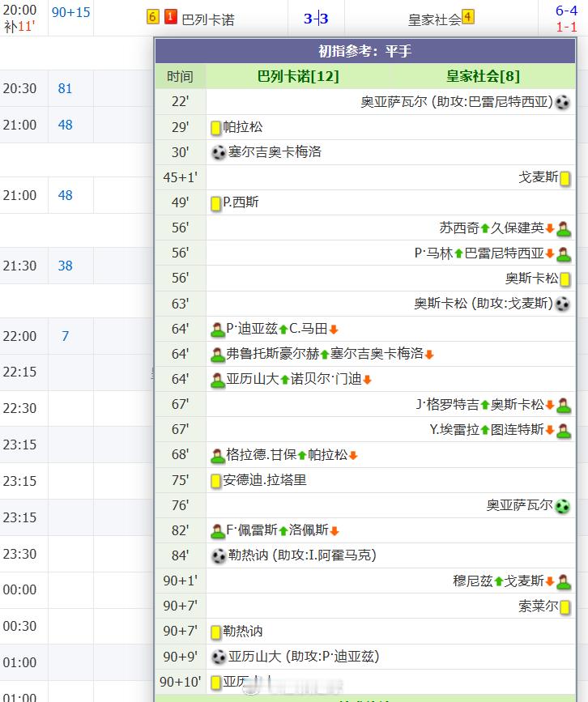Image resolution: width=588 pixels, height=702 pixels.
Task: Click the goal ball icon in the 63' row
Action: pos(562,304)
